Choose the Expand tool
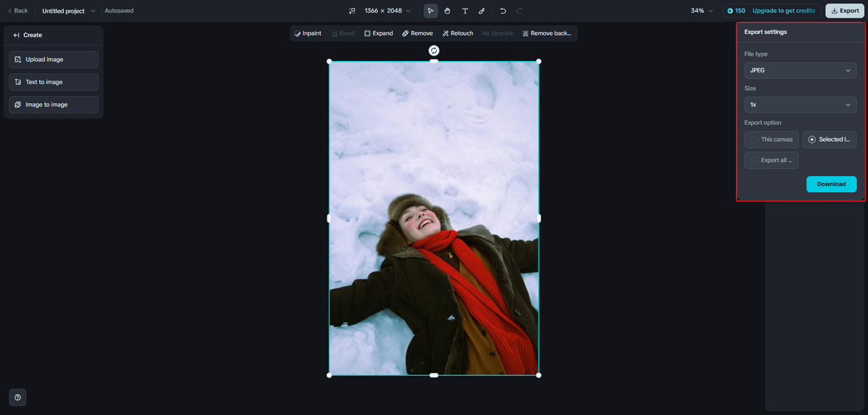This screenshot has width=868, height=415. coord(378,33)
